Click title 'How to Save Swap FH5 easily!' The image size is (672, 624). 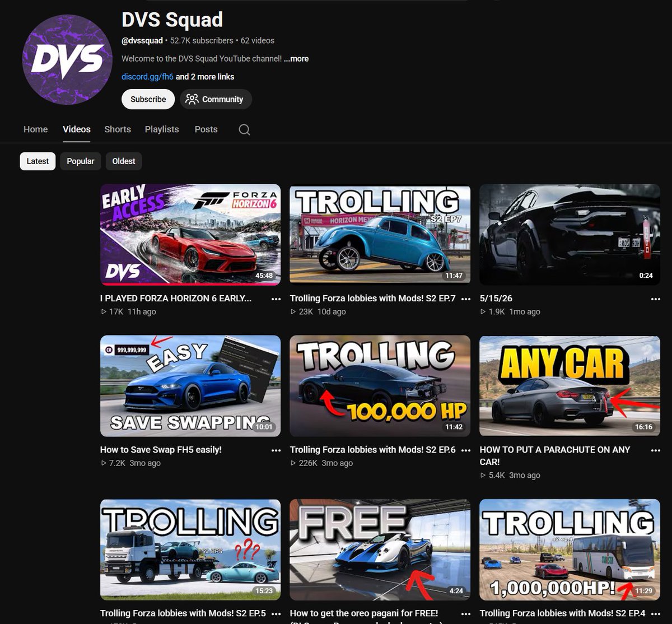point(161,450)
